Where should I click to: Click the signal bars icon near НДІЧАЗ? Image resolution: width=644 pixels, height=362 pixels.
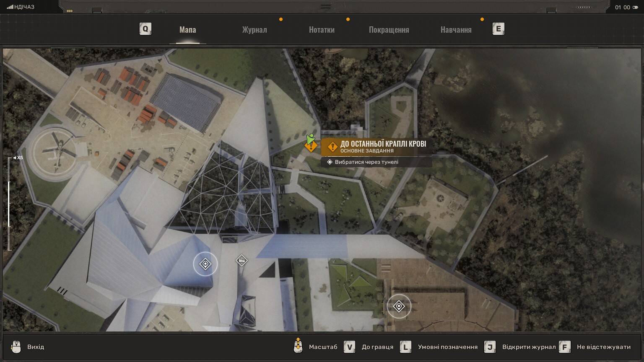coord(10,7)
